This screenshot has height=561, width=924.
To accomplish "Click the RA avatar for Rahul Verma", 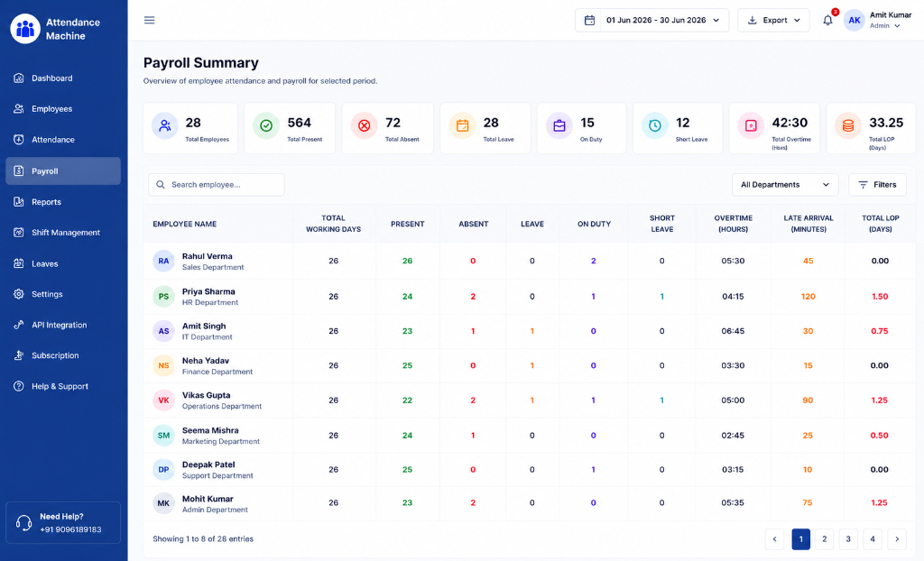I will pyautogui.click(x=163, y=261).
